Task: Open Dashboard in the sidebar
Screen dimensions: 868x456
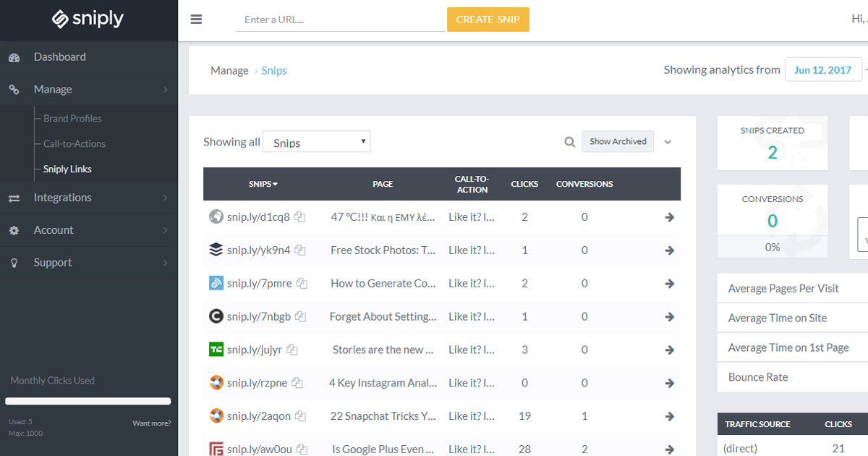Action: (x=60, y=57)
